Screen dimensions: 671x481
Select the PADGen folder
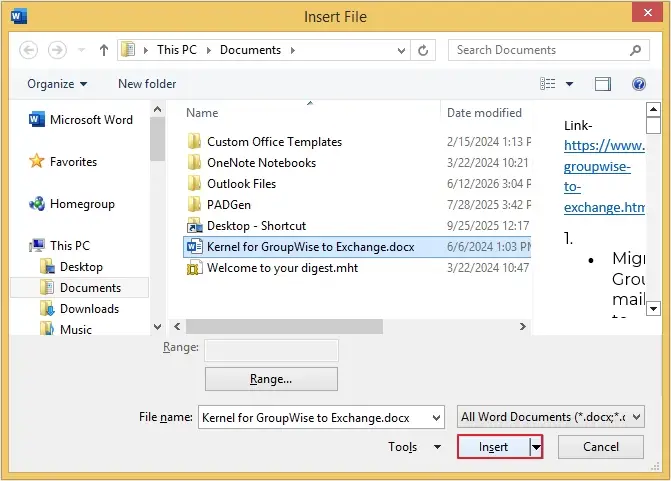(357, 205)
